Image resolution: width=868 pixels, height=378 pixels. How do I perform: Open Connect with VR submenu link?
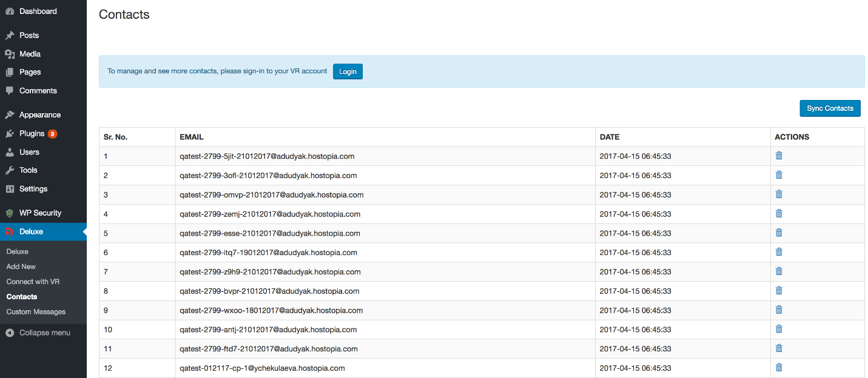[33, 282]
